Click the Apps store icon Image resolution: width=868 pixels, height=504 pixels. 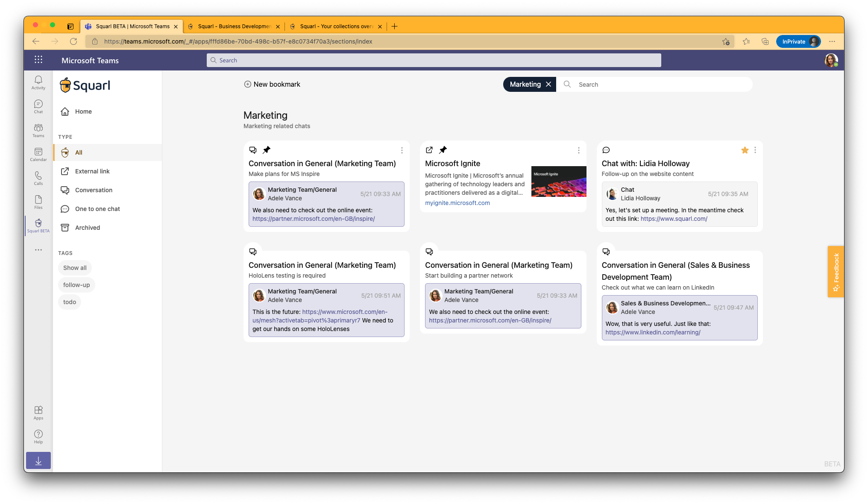pos(38,412)
